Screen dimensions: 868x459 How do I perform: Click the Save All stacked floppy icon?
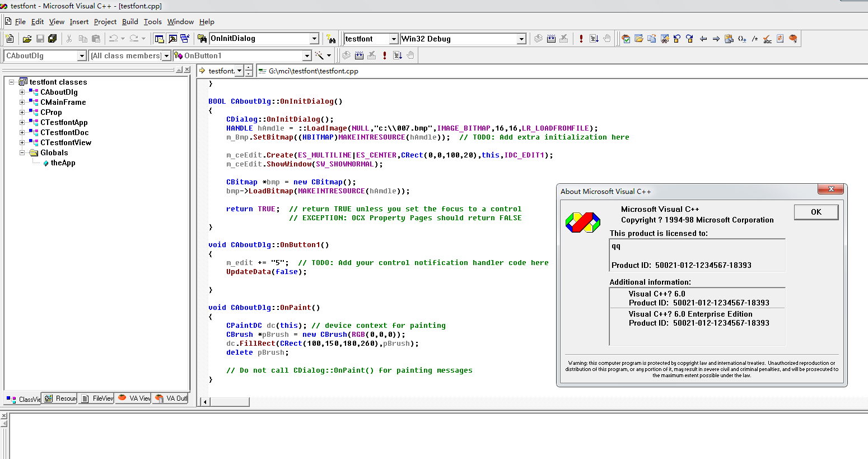click(x=53, y=39)
